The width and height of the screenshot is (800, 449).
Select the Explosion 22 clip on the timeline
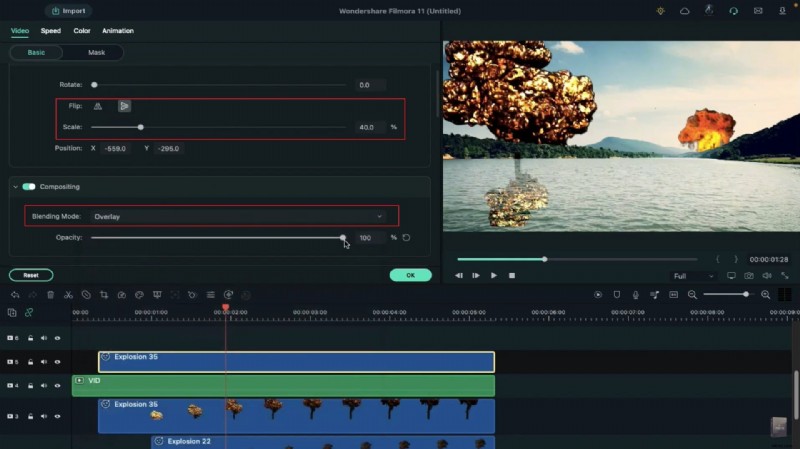point(323,442)
